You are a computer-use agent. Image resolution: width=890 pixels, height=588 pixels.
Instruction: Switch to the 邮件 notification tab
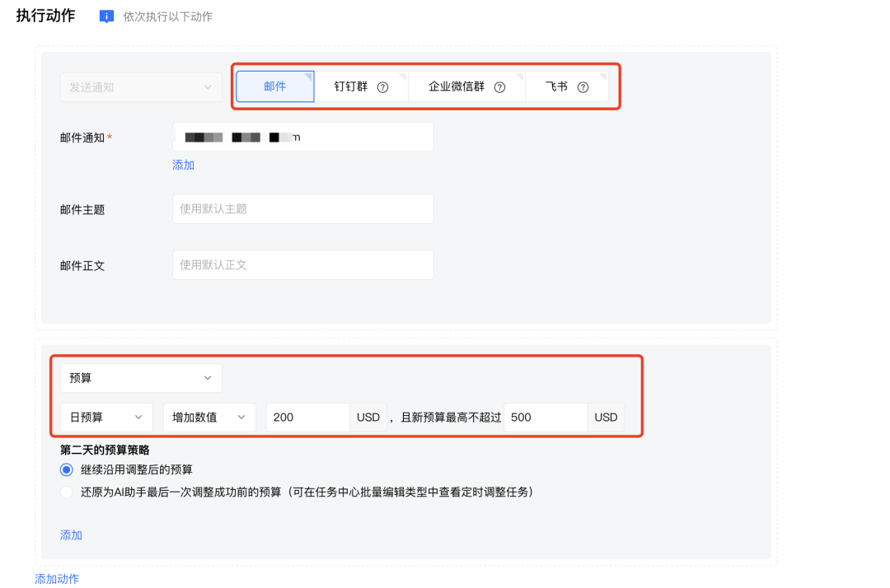tap(274, 86)
